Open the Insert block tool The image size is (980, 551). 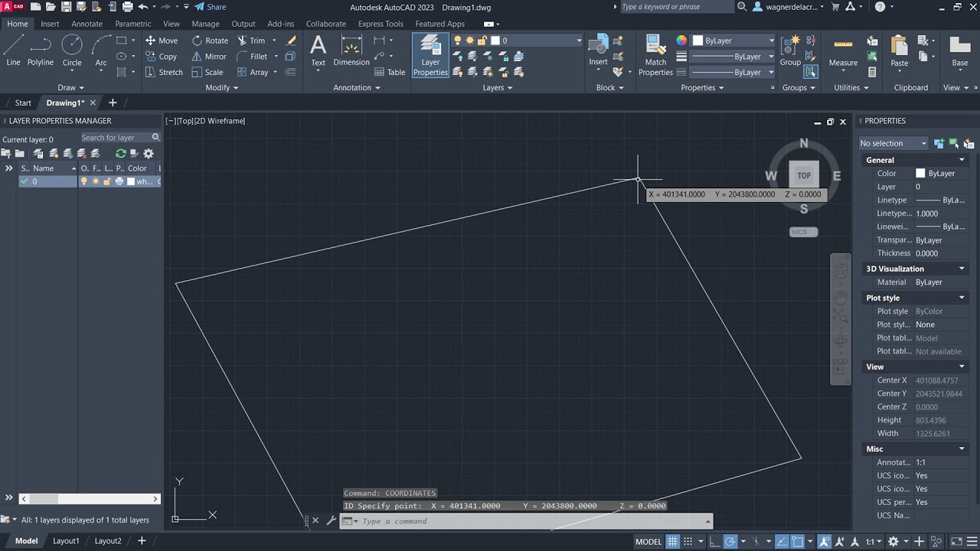point(598,51)
